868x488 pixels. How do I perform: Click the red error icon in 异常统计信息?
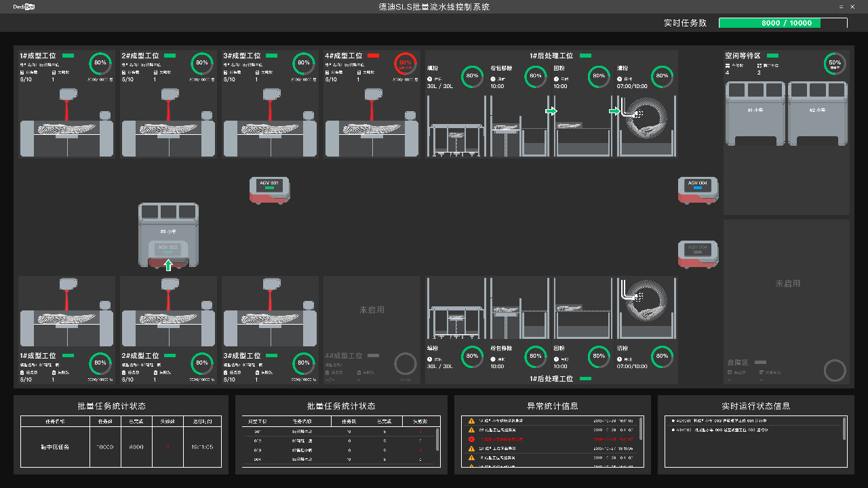pos(471,439)
